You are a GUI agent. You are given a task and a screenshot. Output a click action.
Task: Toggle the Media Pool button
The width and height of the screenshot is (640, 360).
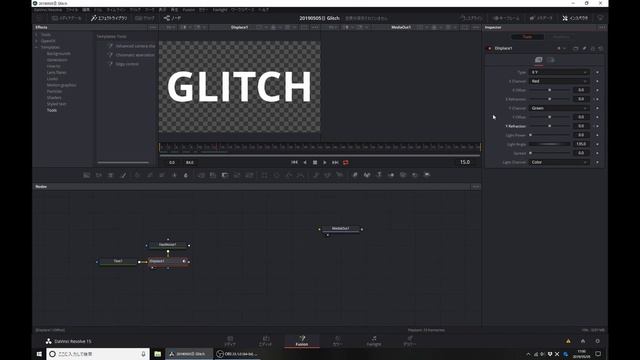click(x=67, y=18)
